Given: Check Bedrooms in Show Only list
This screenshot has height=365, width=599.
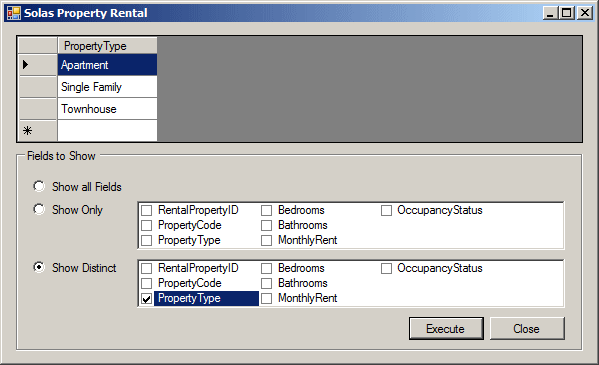Looking at the screenshot, I should pos(266,210).
